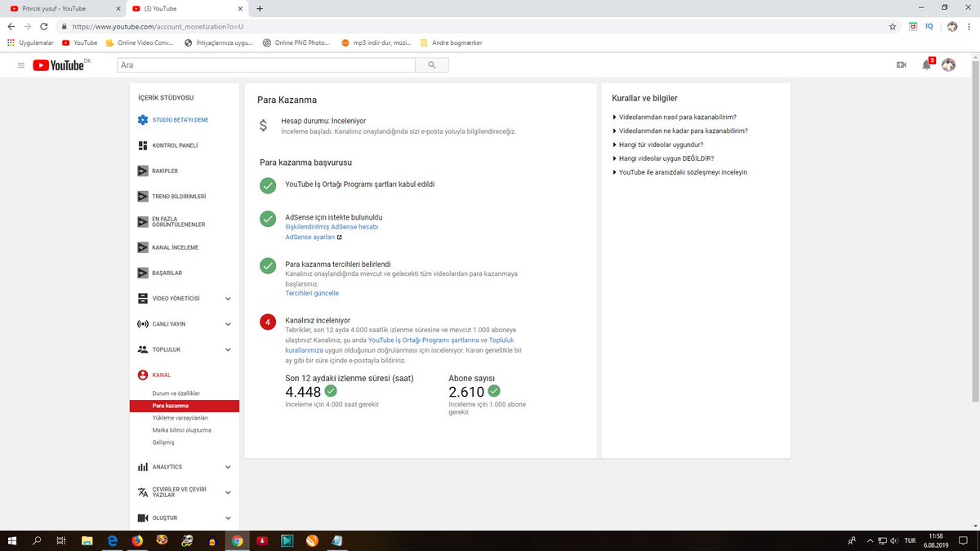Open the YouTube hamburger guide menu
Viewport: 980px width, 551px height.
pyautogui.click(x=21, y=65)
